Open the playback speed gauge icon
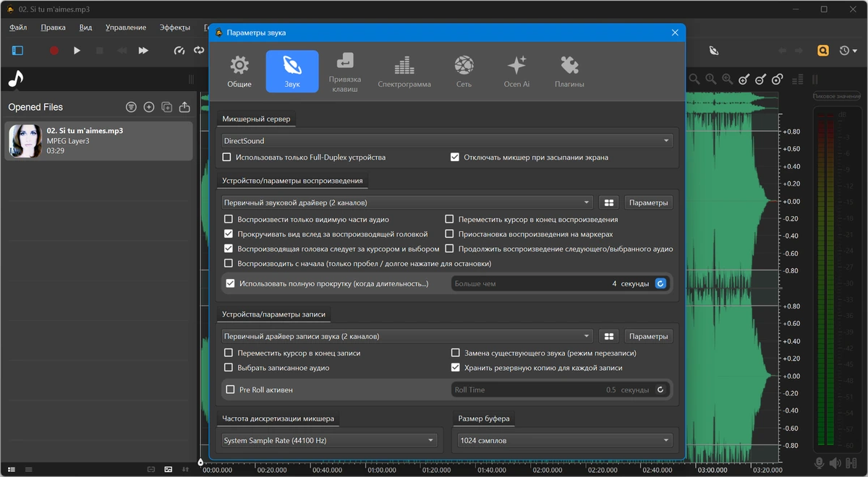The width and height of the screenshot is (868, 477). 179,51
